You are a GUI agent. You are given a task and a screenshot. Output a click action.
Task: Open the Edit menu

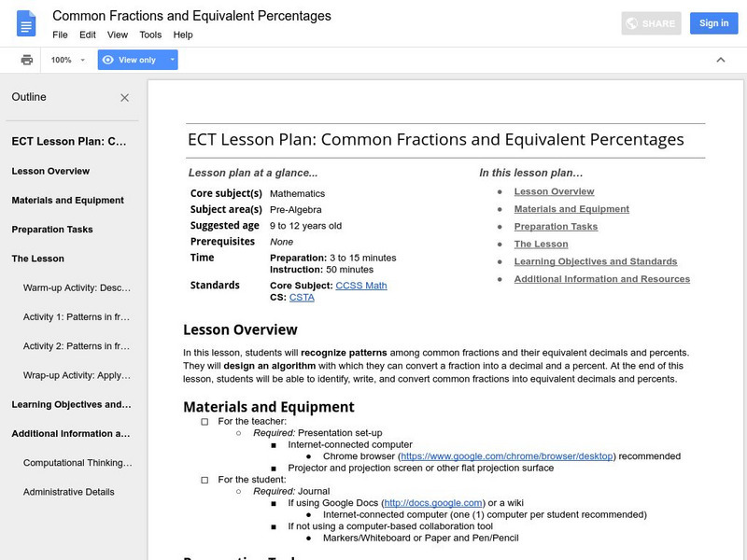pyautogui.click(x=88, y=35)
